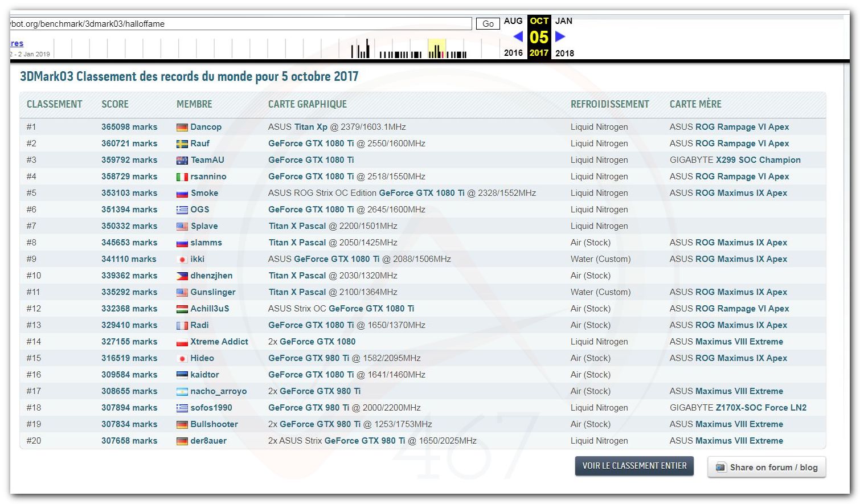Click Water (Custom) in ikki's row
The height and width of the screenshot is (504, 860).
point(601,259)
